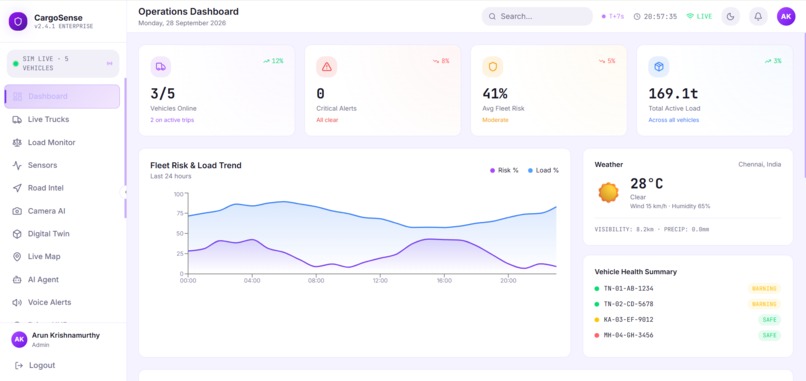Click the sidebar scrollbar

click(125, 148)
